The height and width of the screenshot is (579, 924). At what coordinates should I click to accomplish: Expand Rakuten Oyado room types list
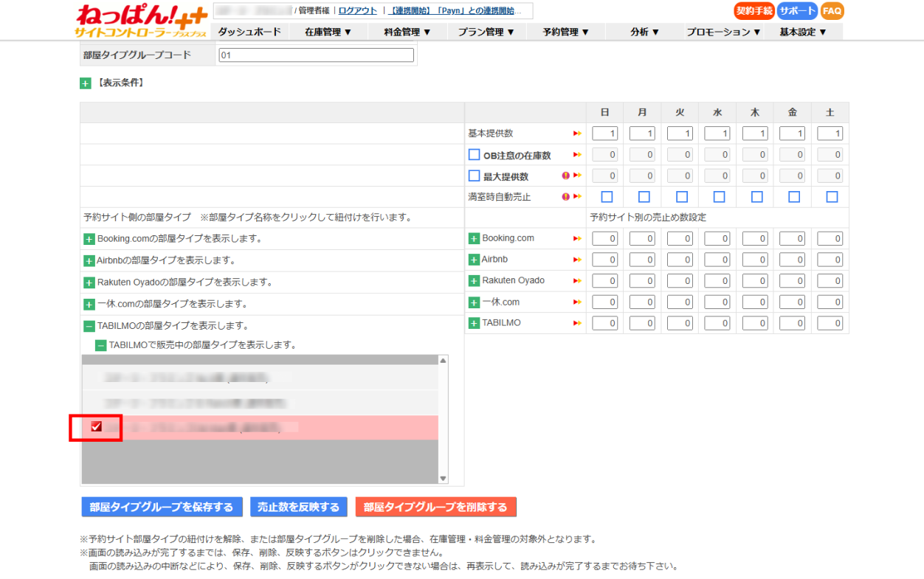pos(89,282)
